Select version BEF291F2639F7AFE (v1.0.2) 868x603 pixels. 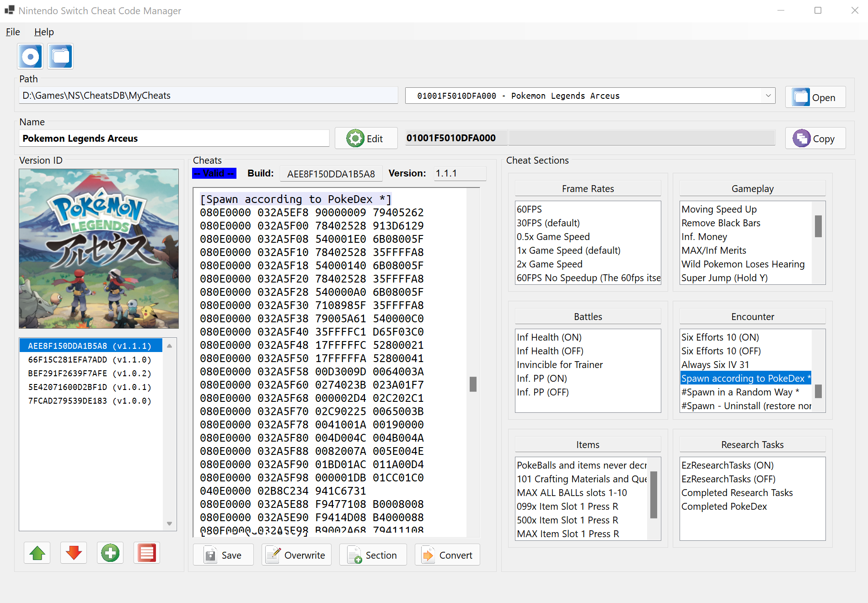tap(91, 373)
